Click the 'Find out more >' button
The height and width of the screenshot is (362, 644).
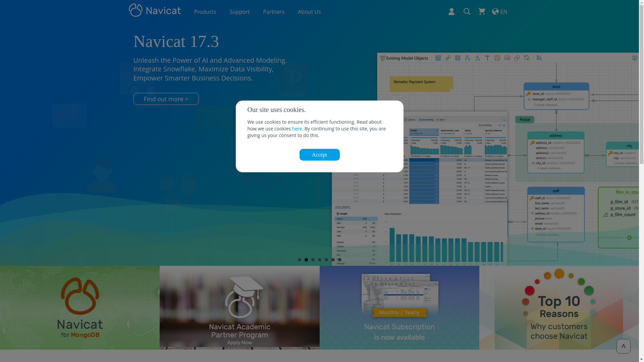tap(166, 99)
